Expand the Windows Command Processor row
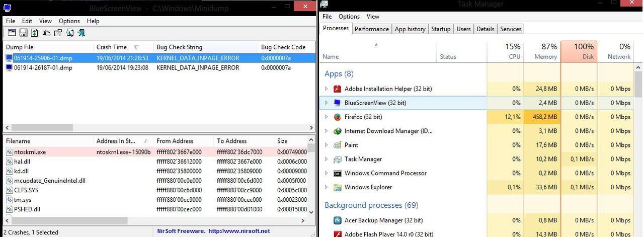 [x=326, y=174]
